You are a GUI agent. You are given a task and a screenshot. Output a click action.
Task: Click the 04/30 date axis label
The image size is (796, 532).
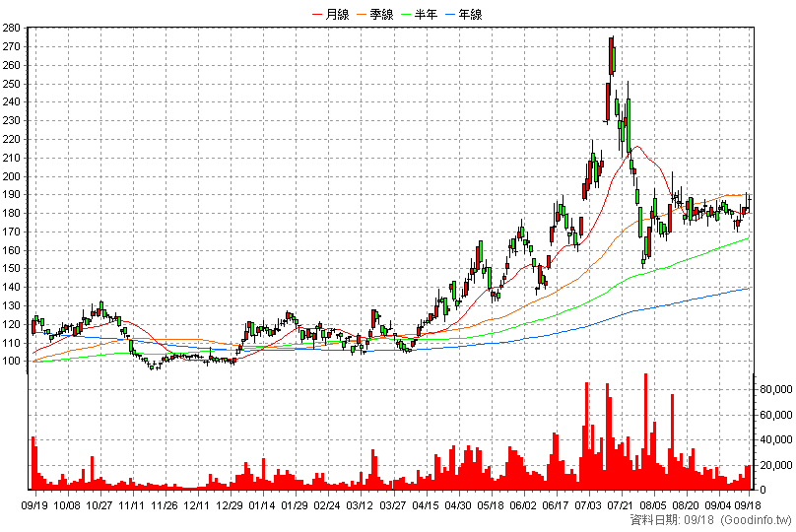[458, 505]
